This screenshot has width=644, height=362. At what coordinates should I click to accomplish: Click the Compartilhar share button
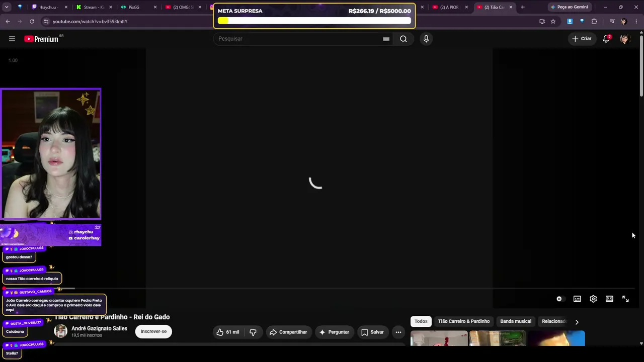[x=288, y=332]
